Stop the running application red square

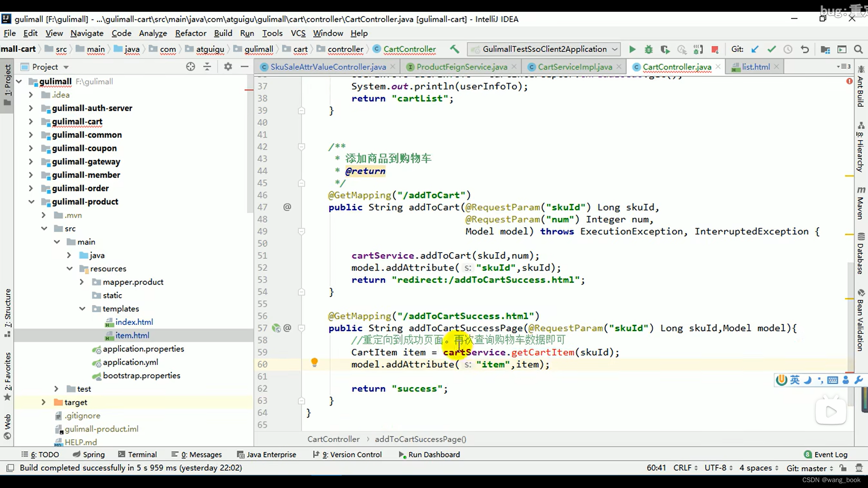715,49
